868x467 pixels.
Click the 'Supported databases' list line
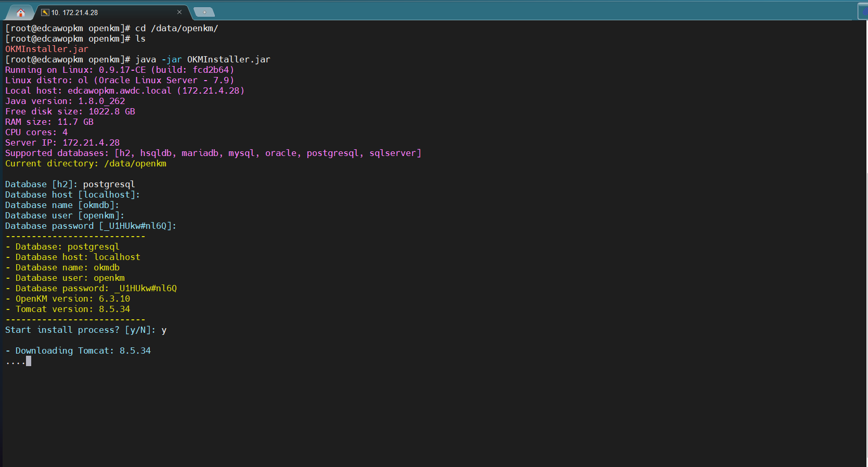(213, 153)
